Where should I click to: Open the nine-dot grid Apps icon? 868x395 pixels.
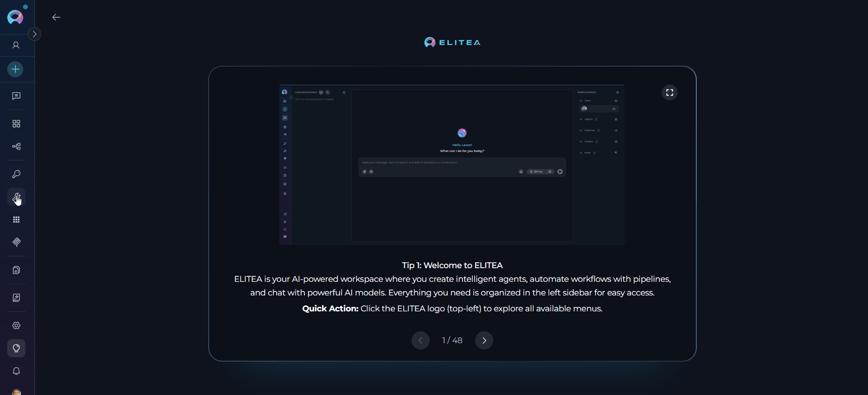tap(16, 220)
